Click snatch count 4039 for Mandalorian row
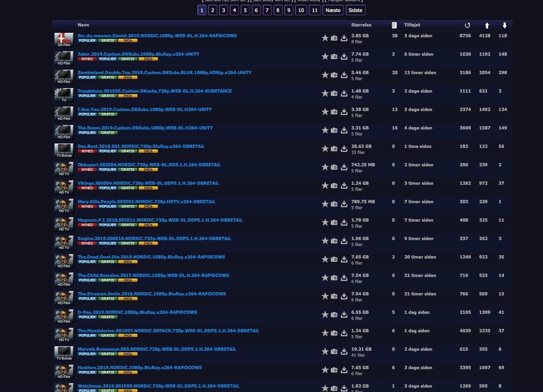The width and height of the screenshot is (543, 392). 465,331
